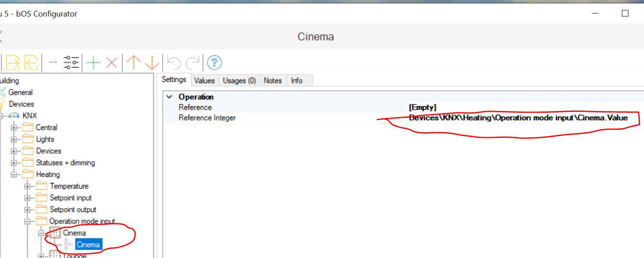Open the Notes tab
644x258 pixels.
tap(273, 81)
